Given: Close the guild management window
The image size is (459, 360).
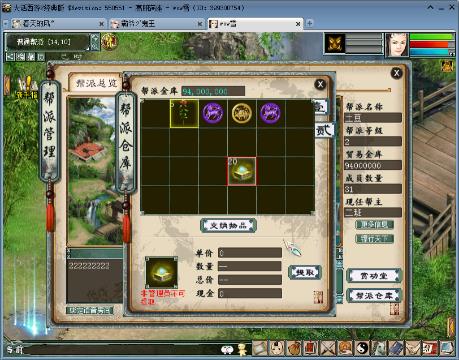Looking at the screenshot, I should coord(396,73).
